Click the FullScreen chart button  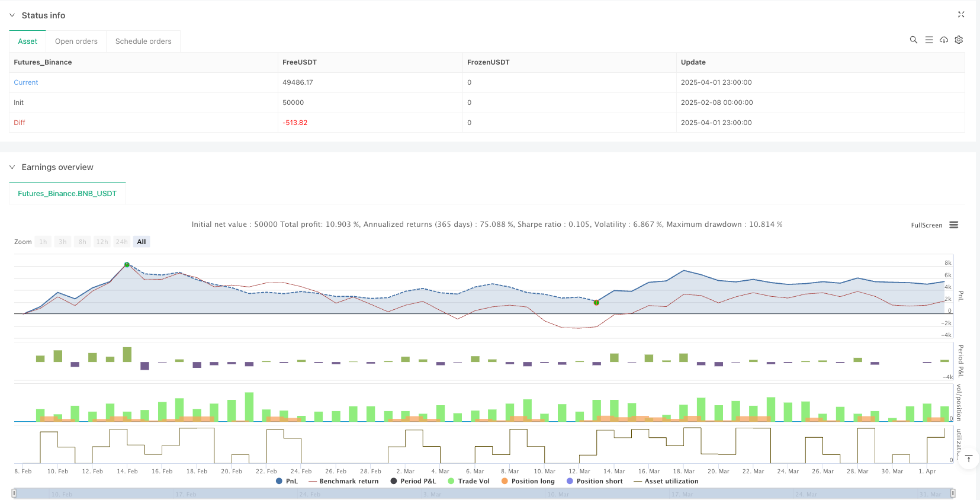(926, 225)
